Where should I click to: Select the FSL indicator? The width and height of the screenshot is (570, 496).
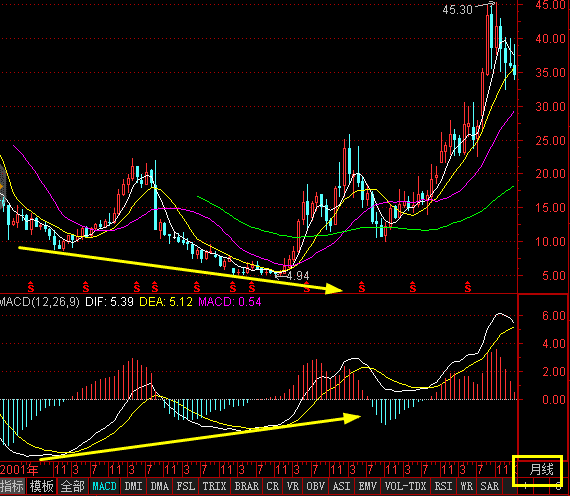[186, 487]
